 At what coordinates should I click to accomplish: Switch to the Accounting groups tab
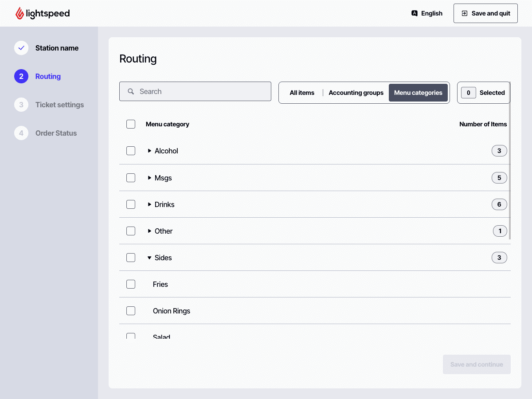356,93
